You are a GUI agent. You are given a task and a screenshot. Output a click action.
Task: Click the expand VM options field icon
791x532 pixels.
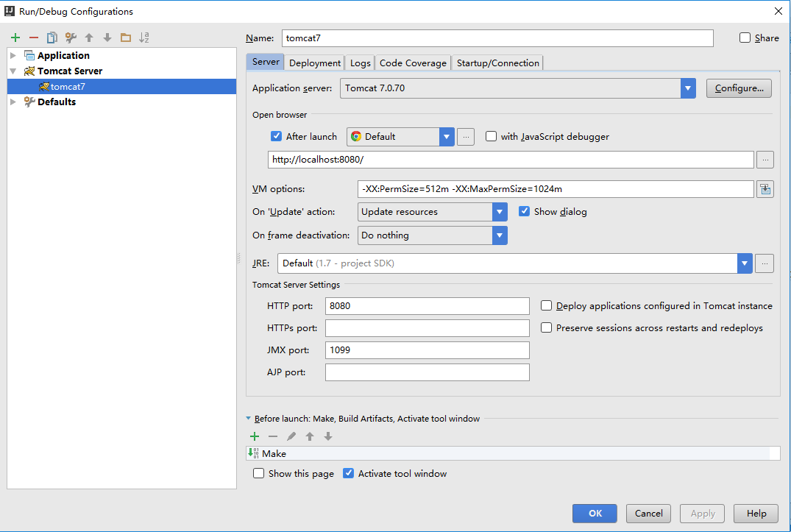[765, 189]
